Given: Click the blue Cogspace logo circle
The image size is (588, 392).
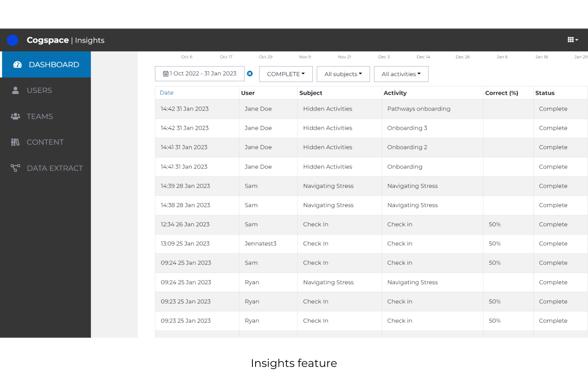Looking at the screenshot, I should pos(13,40).
